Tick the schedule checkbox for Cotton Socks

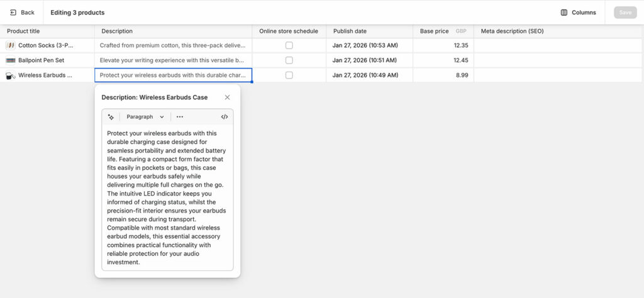(x=289, y=45)
